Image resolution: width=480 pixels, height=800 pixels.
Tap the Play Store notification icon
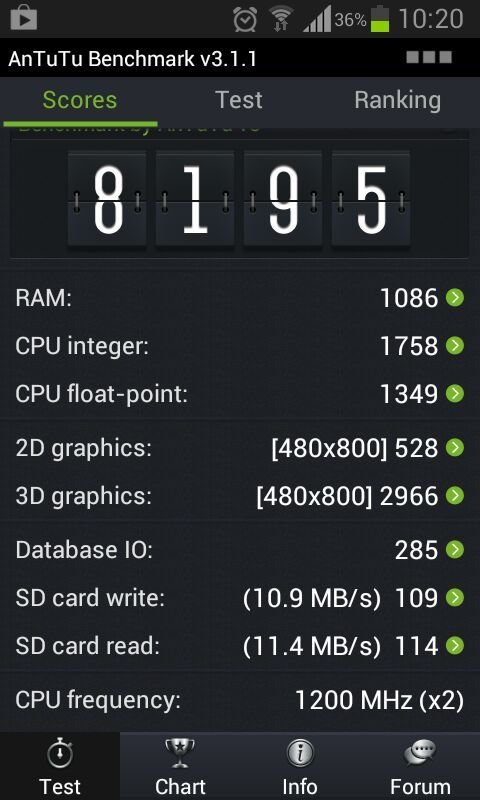click(22, 19)
